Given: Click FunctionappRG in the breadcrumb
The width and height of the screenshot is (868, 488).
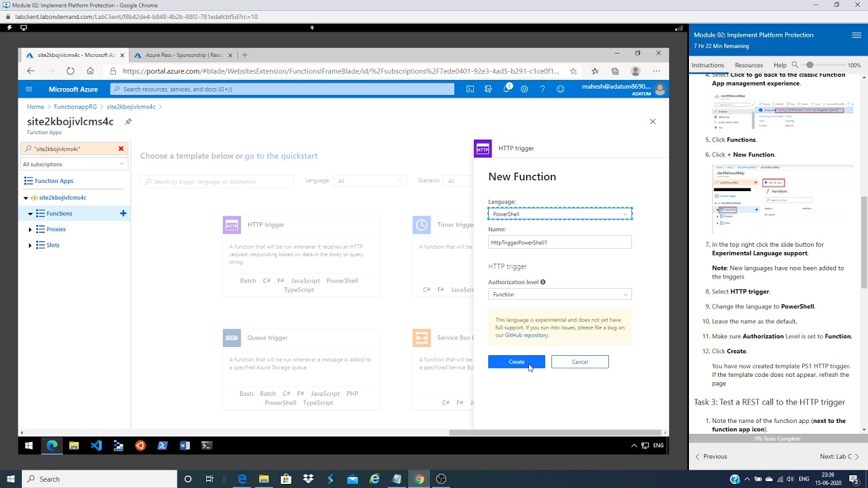Looking at the screenshot, I should point(75,107).
